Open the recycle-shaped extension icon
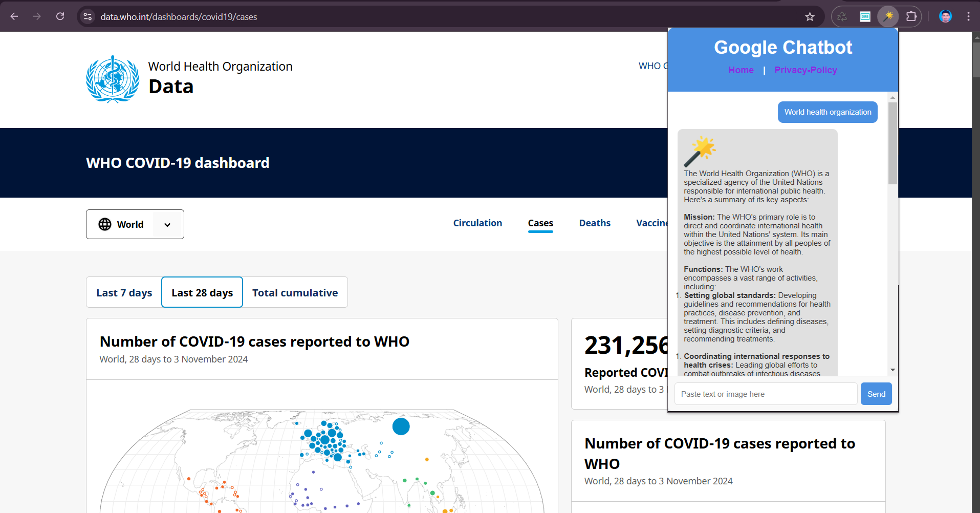 842,17
